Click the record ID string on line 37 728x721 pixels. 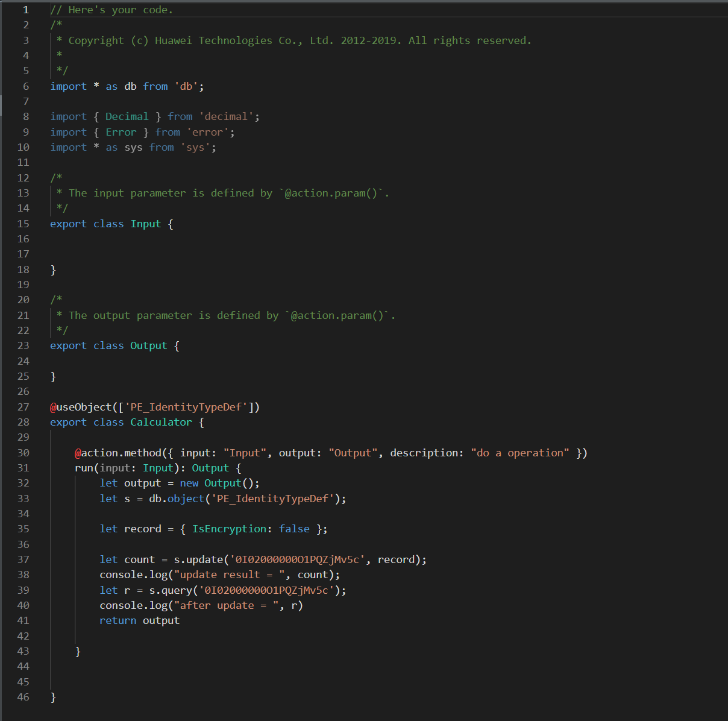click(x=298, y=559)
